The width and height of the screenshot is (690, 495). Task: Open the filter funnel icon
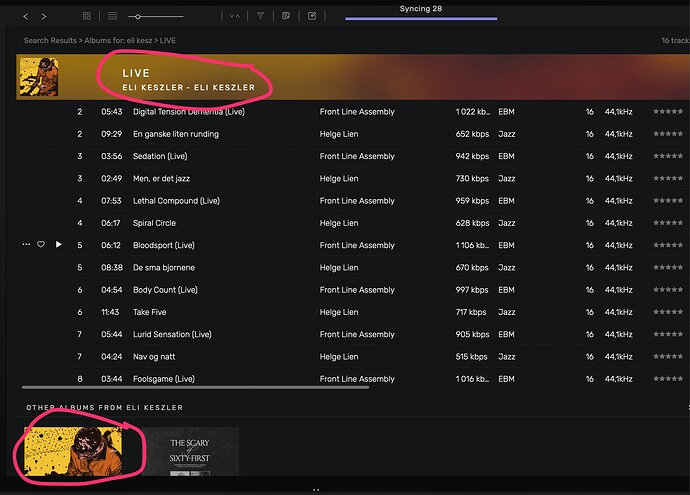click(x=261, y=16)
